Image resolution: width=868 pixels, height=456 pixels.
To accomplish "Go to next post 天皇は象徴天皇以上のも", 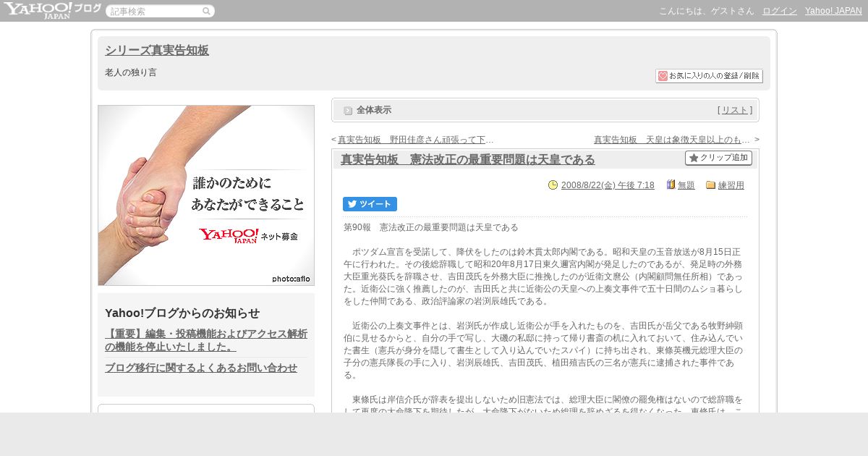I will 672,140.
